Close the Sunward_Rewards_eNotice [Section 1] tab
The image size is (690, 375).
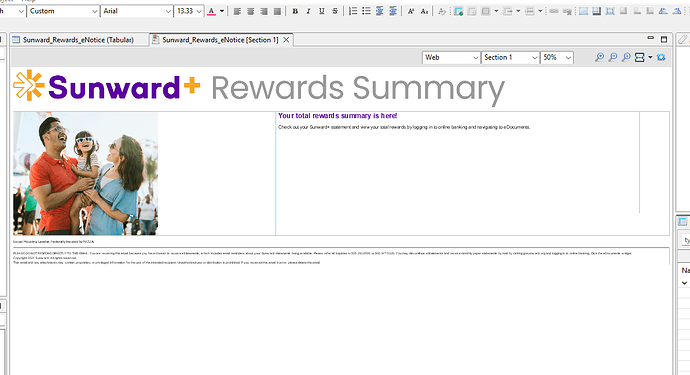[286, 40]
